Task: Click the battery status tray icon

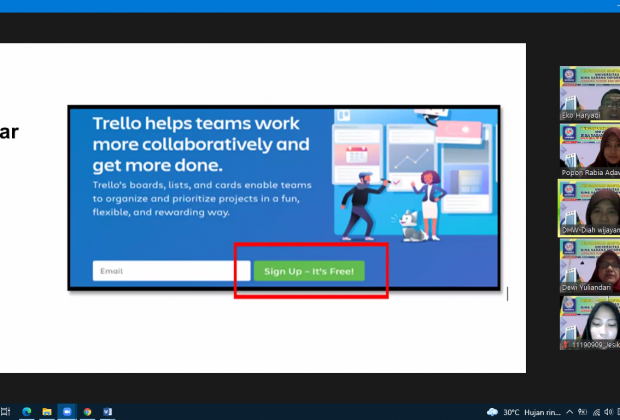Action: click(582, 412)
